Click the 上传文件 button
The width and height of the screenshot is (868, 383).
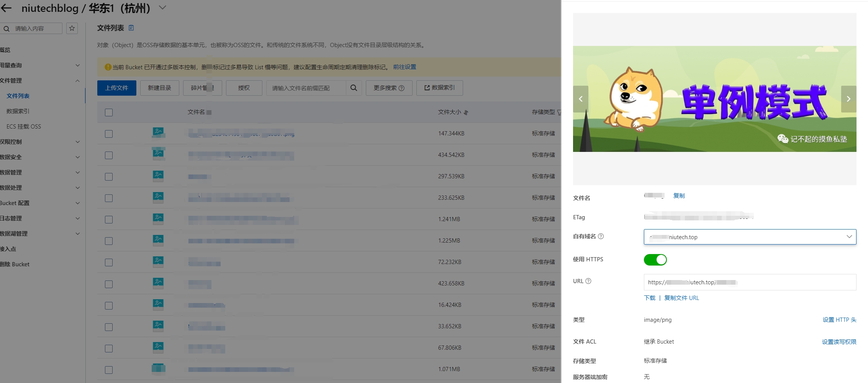point(117,88)
